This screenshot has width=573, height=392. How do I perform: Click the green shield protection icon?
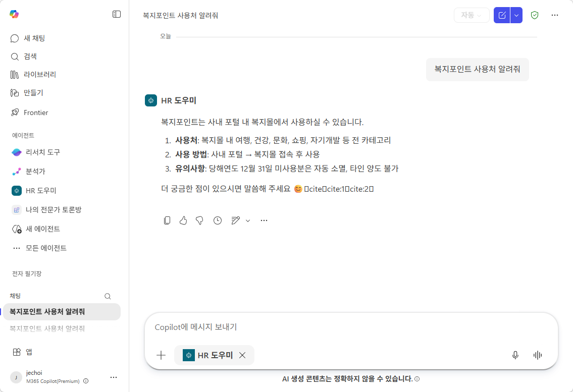click(x=535, y=15)
